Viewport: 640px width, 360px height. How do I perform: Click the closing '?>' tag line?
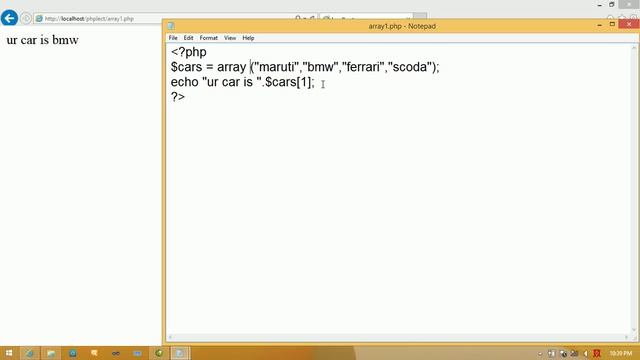pyautogui.click(x=178, y=97)
